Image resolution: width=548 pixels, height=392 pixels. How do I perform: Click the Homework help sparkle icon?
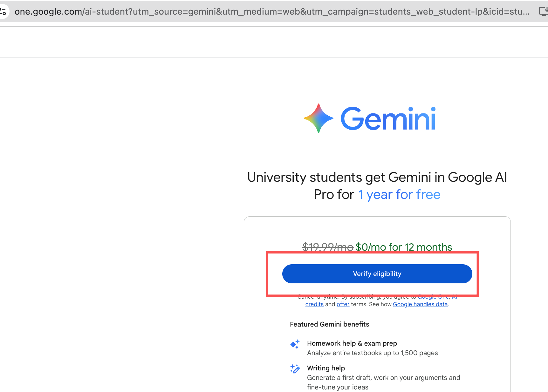[295, 344]
